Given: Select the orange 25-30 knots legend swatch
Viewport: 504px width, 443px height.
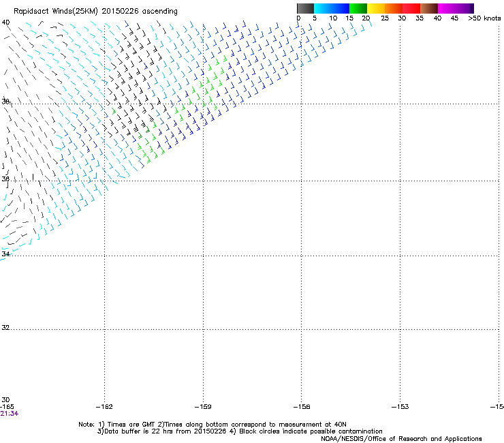Looking at the screenshot, I should [394, 8].
